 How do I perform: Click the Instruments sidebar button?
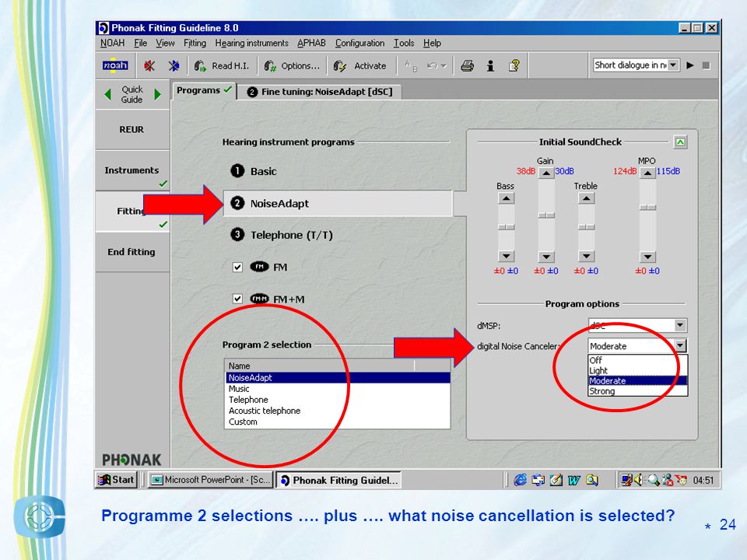click(132, 170)
